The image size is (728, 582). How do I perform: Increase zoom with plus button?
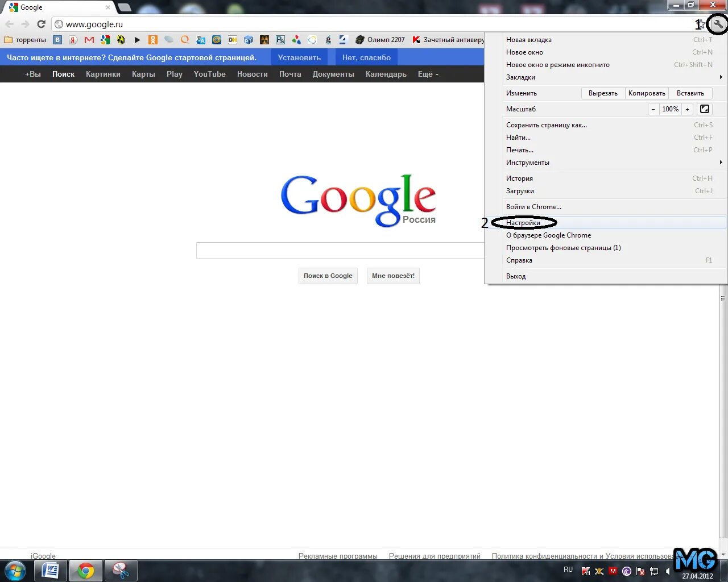pos(687,109)
